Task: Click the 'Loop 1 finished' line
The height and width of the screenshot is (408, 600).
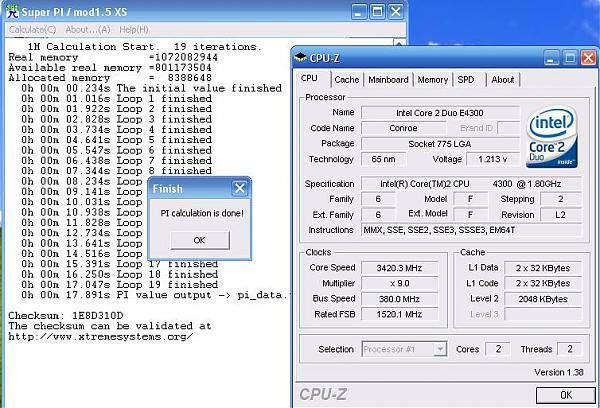Action: click(x=116, y=99)
